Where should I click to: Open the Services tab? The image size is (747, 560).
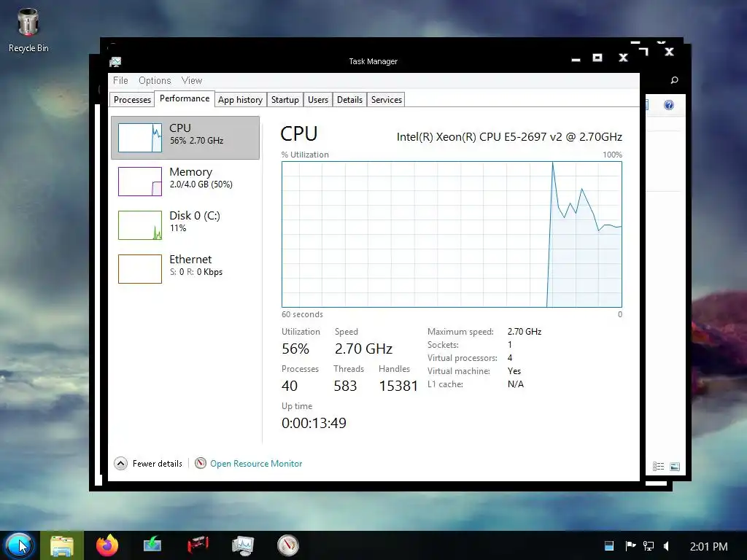point(387,99)
